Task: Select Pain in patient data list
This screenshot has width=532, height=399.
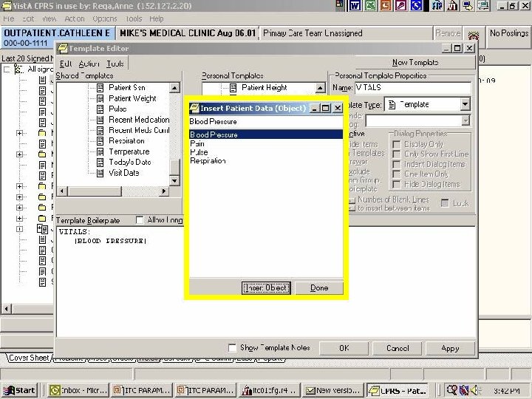Action: click(266, 143)
